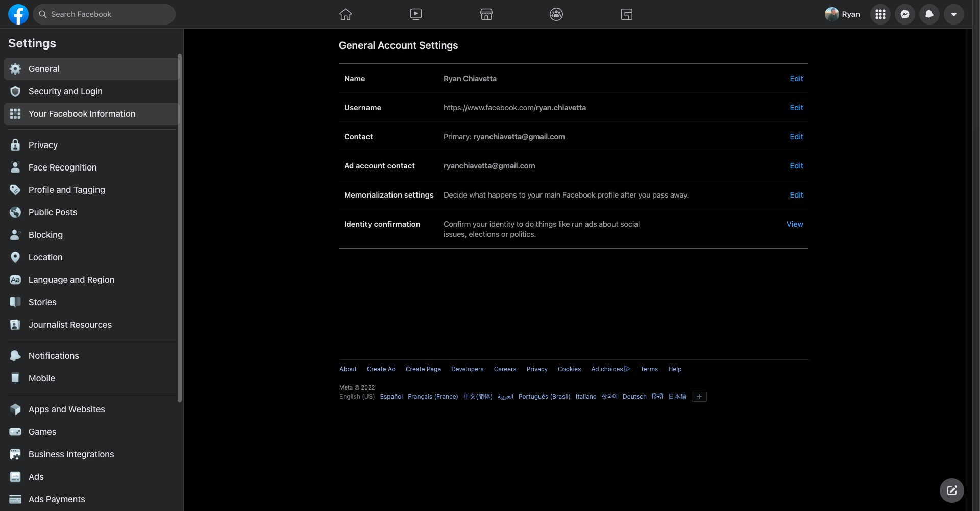This screenshot has height=511, width=980.
Task: Click the Public Posts globe icon
Action: point(15,212)
